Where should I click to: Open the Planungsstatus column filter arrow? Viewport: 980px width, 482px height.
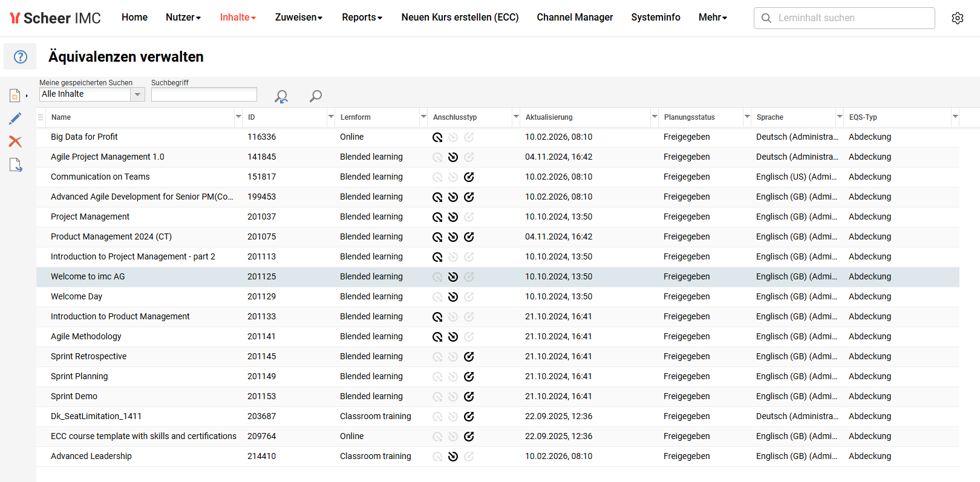[747, 117]
